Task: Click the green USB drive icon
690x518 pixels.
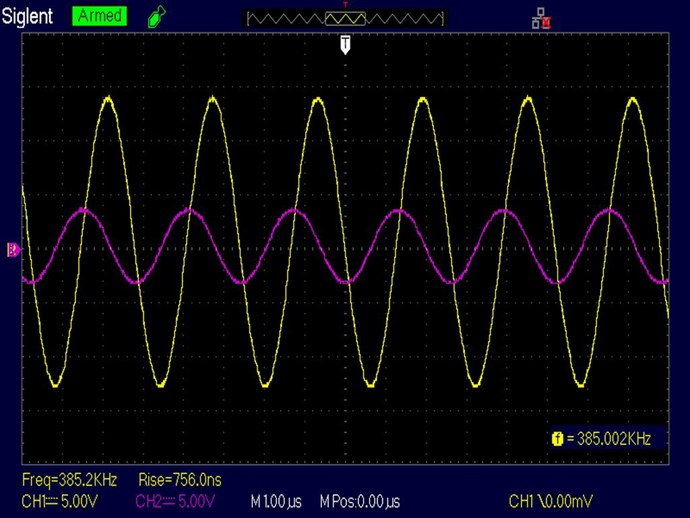Action: point(155,16)
